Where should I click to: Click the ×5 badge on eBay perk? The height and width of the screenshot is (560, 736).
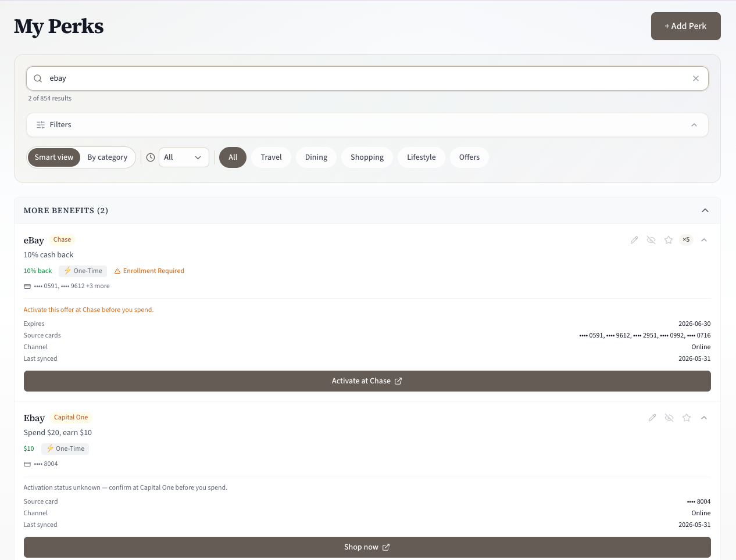pyautogui.click(x=687, y=240)
